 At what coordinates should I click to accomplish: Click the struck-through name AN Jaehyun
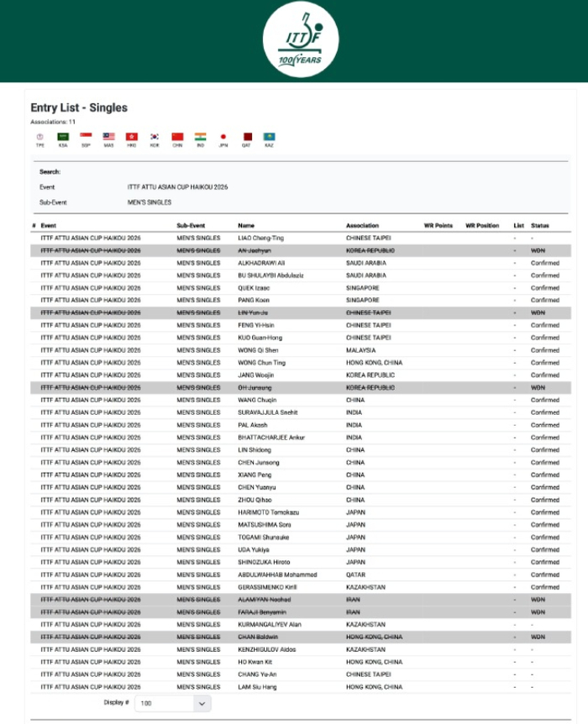pos(255,251)
